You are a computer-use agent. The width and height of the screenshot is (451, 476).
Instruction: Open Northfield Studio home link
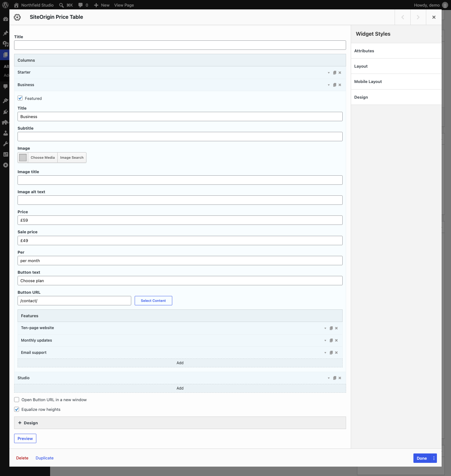[x=34, y=5]
